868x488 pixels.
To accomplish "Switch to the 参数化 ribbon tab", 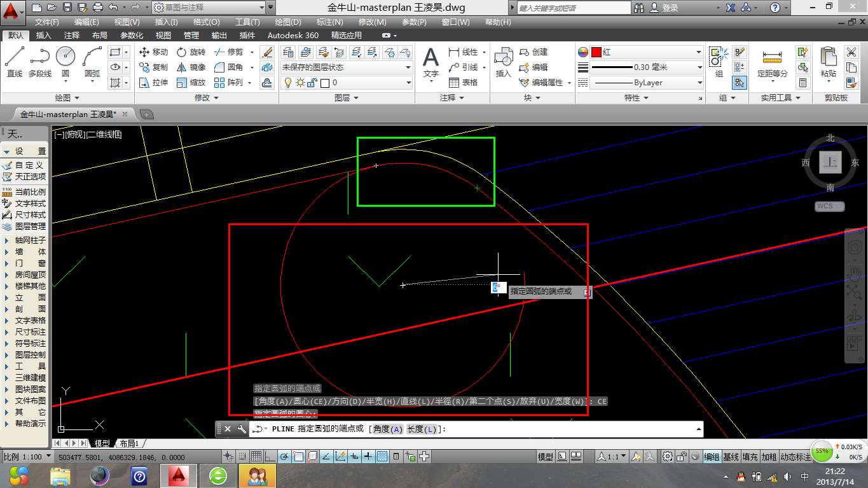I will pos(132,36).
